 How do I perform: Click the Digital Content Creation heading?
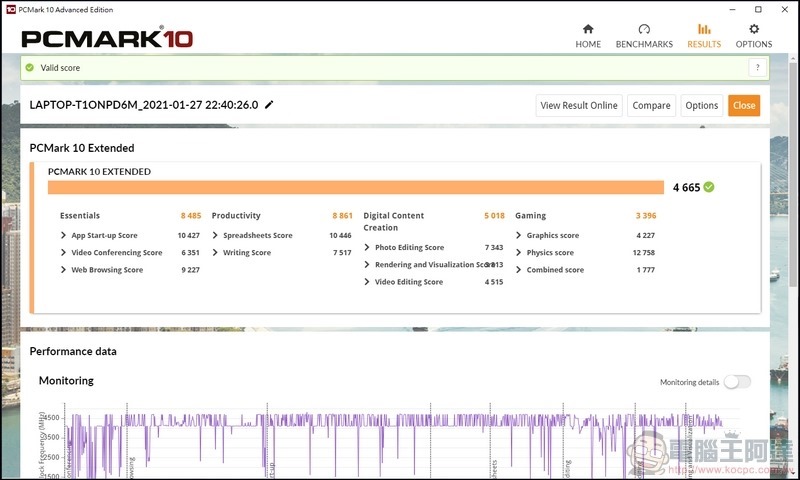tap(393, 221)
